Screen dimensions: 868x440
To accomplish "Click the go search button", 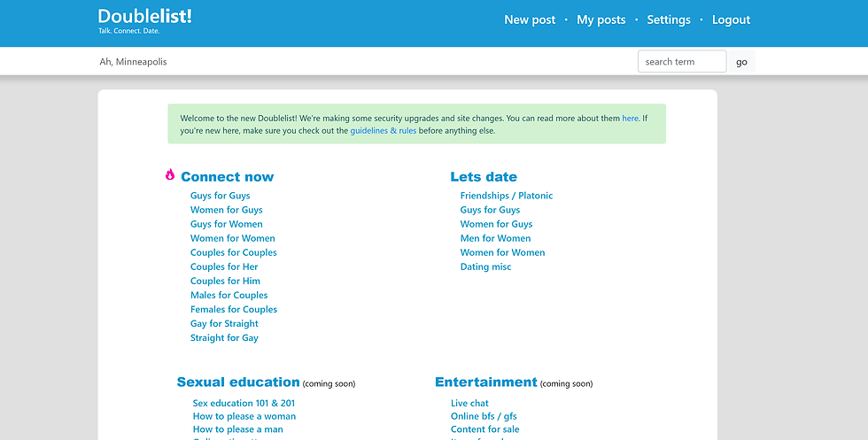I will (x=741, y=61).
